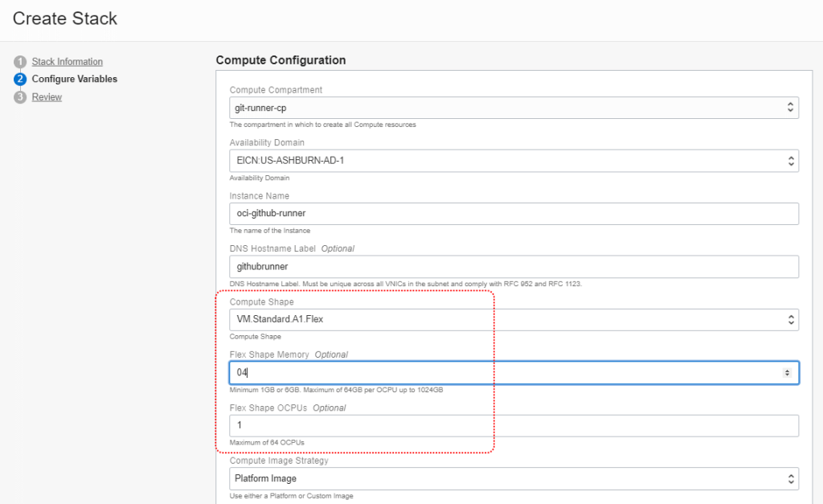The image size is (823, 504).
Task: Open the VM.Standard.A1.Flex shape dropdown
Action: (506, 320)
